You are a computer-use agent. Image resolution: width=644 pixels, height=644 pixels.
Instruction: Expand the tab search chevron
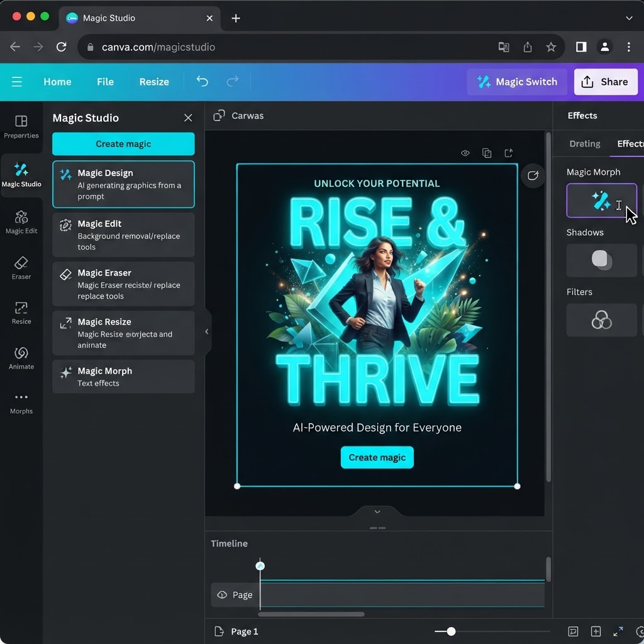click(x=629, y=18)
